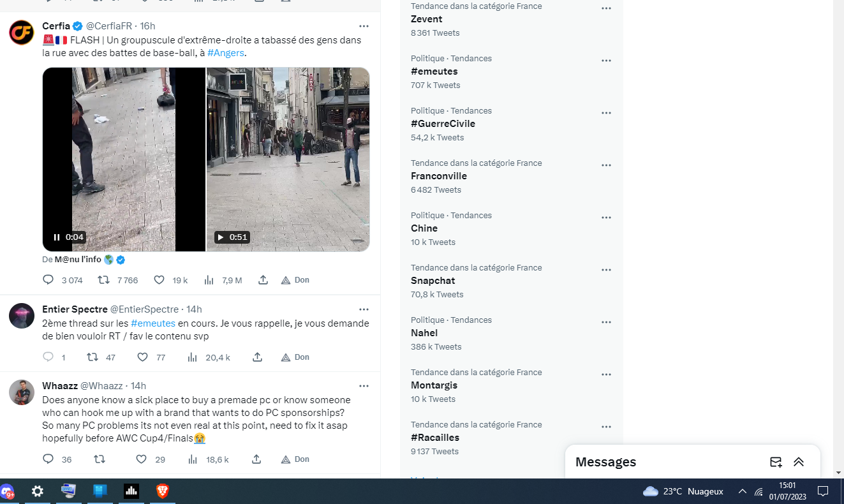Open more options for the Entier Spectre tweet
The image size is (844, 504).
pyautogui.click(x=364, y=309)
